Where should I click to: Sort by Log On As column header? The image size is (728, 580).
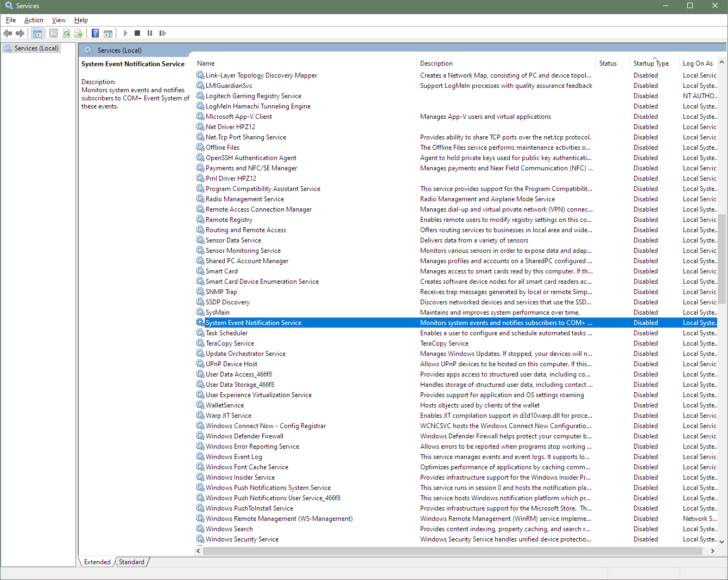point(698,63)
